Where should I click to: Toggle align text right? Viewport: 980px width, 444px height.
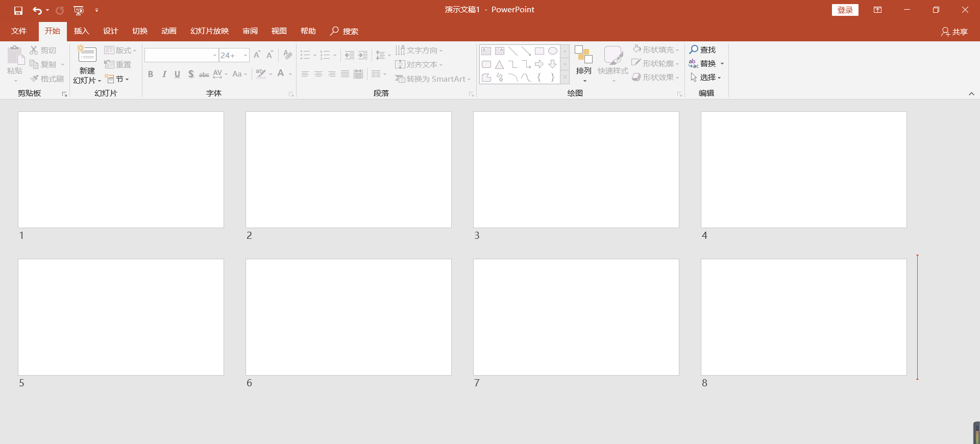pyautogui.click(x=332, y=74)
